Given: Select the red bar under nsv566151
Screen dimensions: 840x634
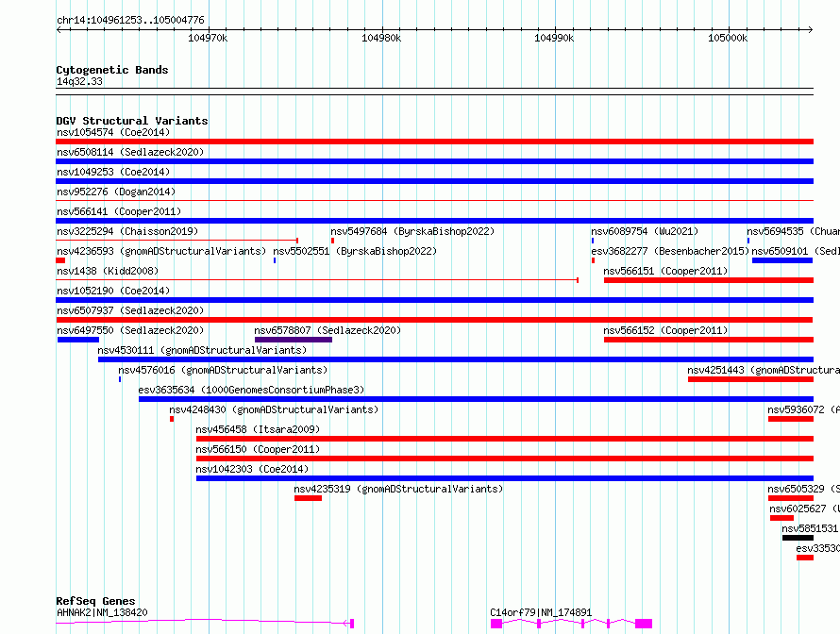Looking at the screenshot, I should (x=709, y=280).
